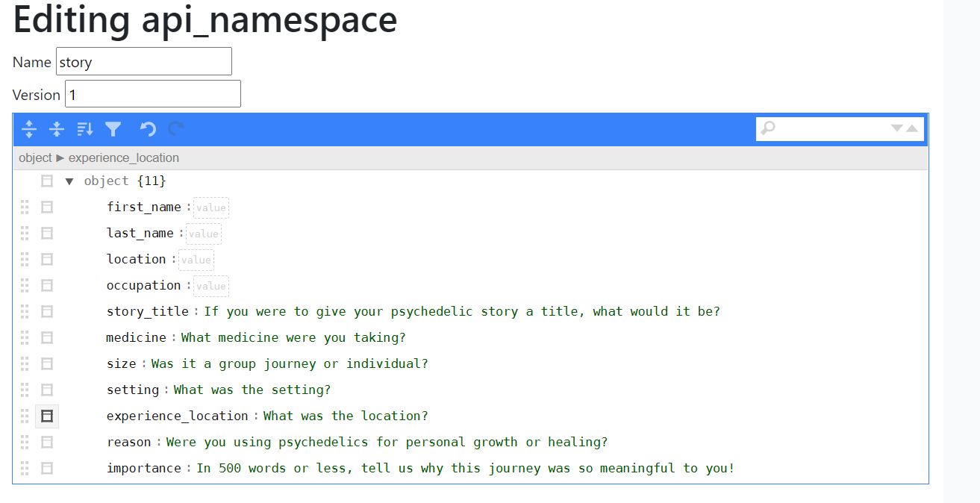Select the 'location' key
The image size is (980, 503).
pos(137,259)
